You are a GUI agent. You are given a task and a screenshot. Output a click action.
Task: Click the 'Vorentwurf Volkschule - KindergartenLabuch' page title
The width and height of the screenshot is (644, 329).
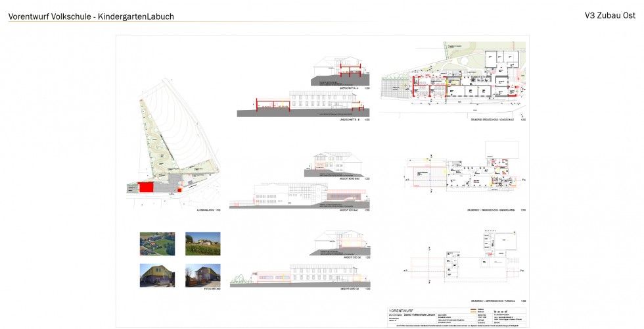(91, 16)
